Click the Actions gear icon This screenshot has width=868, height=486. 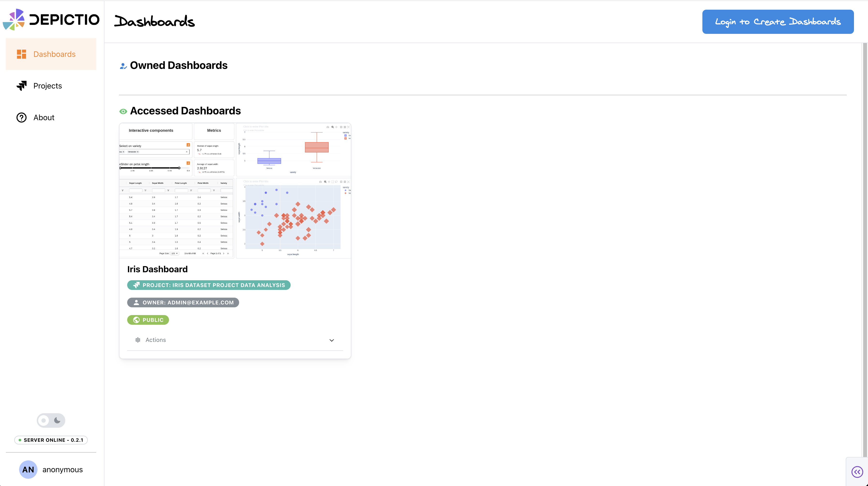(x=138, y=340)
